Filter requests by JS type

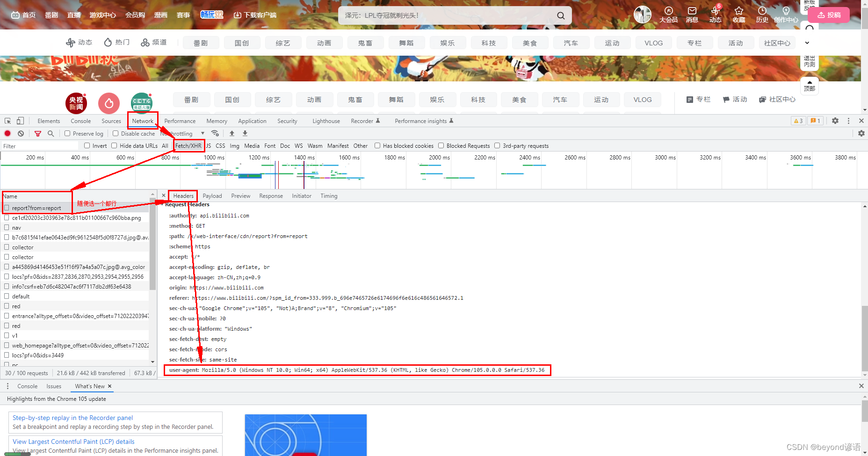coord(209,145)
